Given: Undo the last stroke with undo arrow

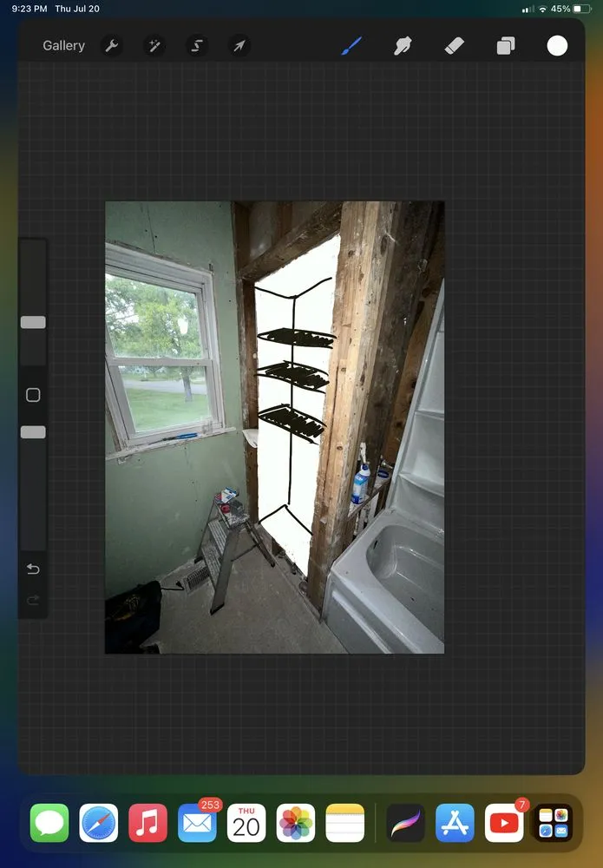Looking at the screenshot, I should 33,569.
